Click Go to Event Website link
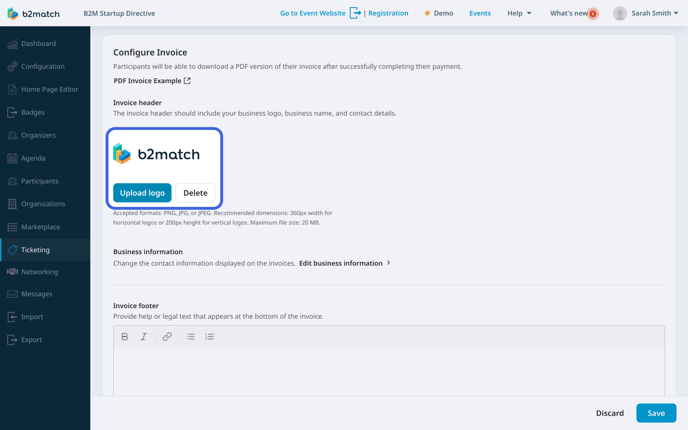688x430 pixels. point(312,13)
